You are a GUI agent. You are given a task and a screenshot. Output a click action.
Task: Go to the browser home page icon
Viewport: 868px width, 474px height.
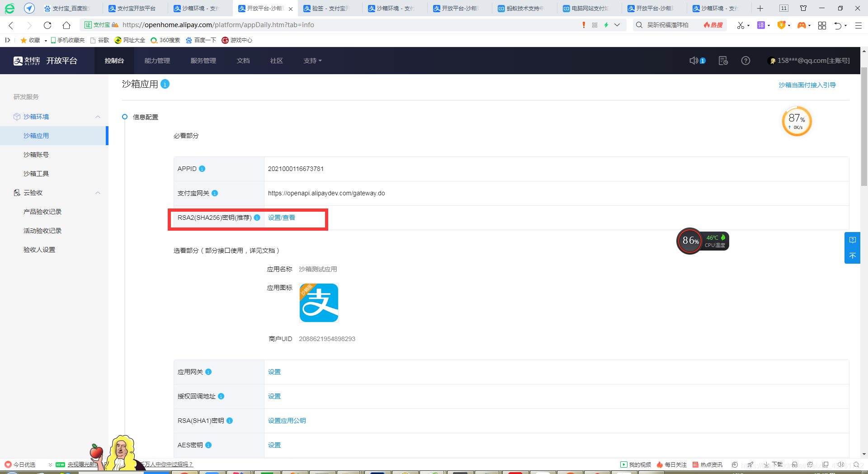click(x=66, y=25)
